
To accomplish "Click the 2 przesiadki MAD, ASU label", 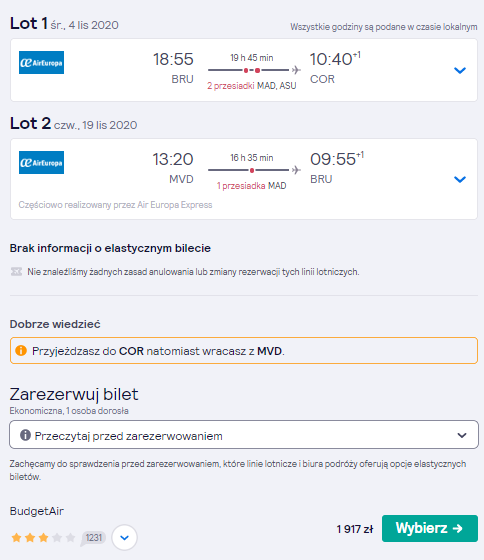I will coord(252,86).
